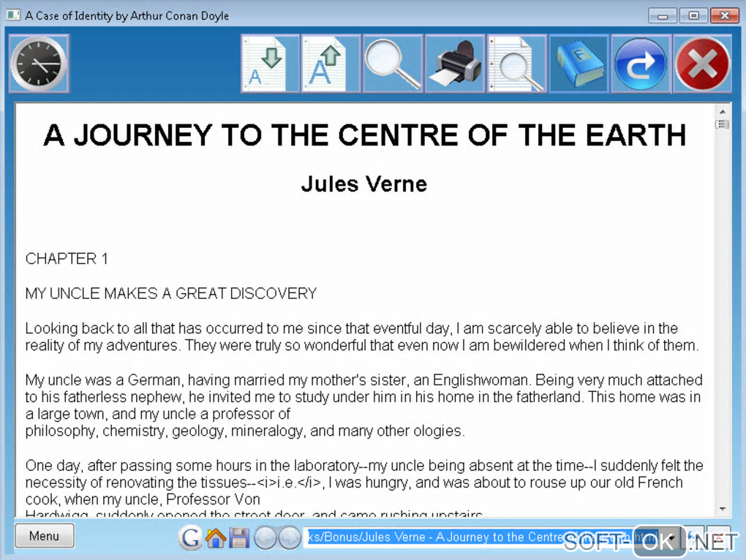Click the red X toolbar icon

click(x=702, y=63)
